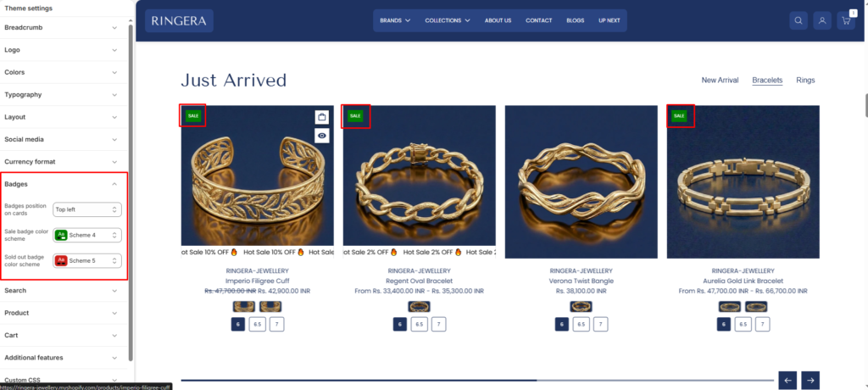Click the ABOUT US navigation link

pyautogui.click(x=498, y=20)
